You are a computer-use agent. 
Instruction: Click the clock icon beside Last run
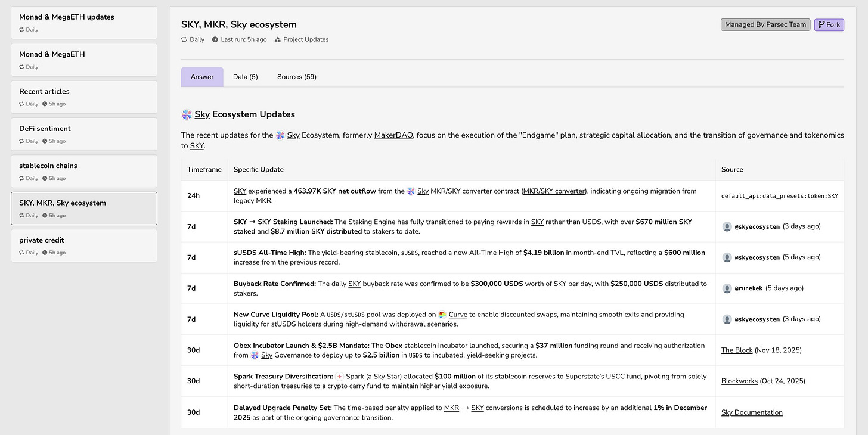(x=215, y=39)
